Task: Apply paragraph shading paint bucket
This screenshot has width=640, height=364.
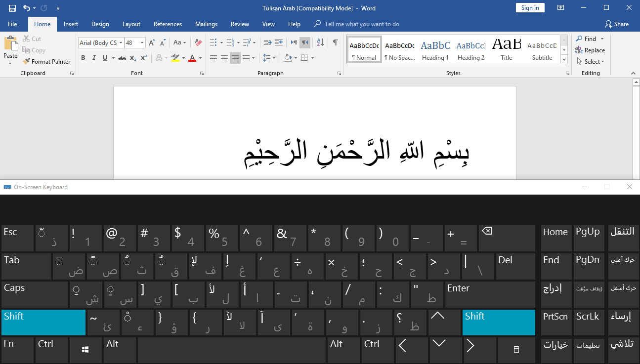Action: click(288, 58)
